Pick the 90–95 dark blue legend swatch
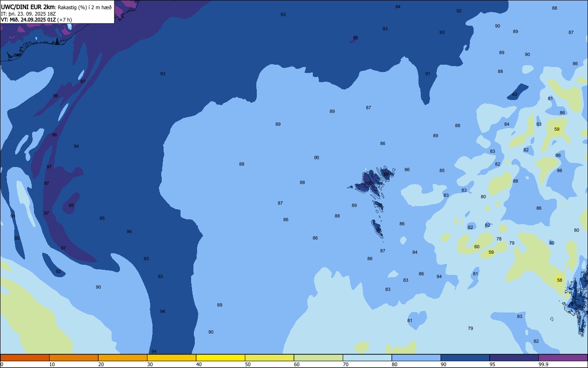The image size is (588, 368). point(465,357)
